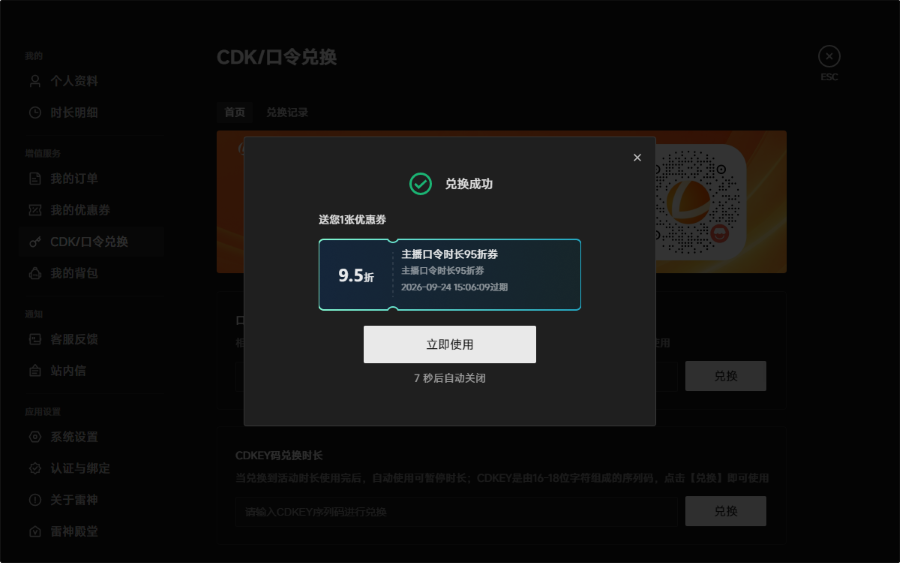This screenshot has height=563, width=900.
Task: Click the 我的背包 bag icon
Action: tap(35, 273)
